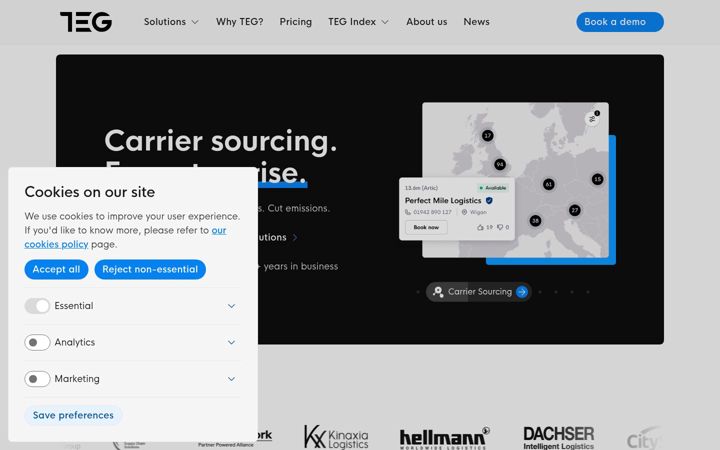Image resolution: width=720 pixels, height=450 pixels.
Task: Click Book now on carrier card
Action: (x=426, y=227)
